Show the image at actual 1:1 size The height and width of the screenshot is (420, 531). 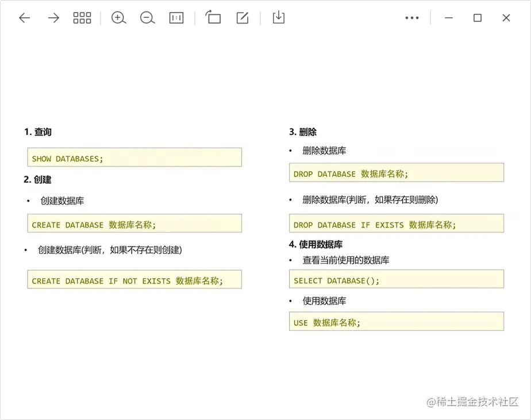coord(176,18)
